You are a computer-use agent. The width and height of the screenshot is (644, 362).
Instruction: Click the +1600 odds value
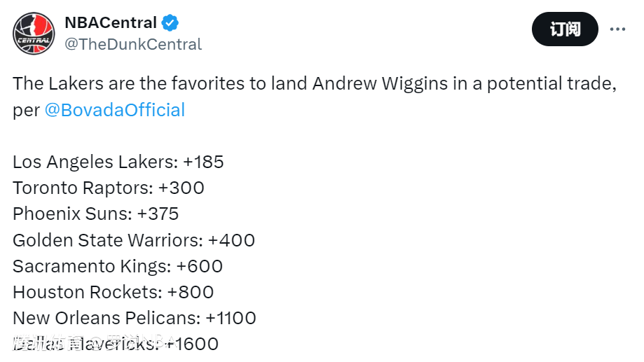tap(192, 344)
